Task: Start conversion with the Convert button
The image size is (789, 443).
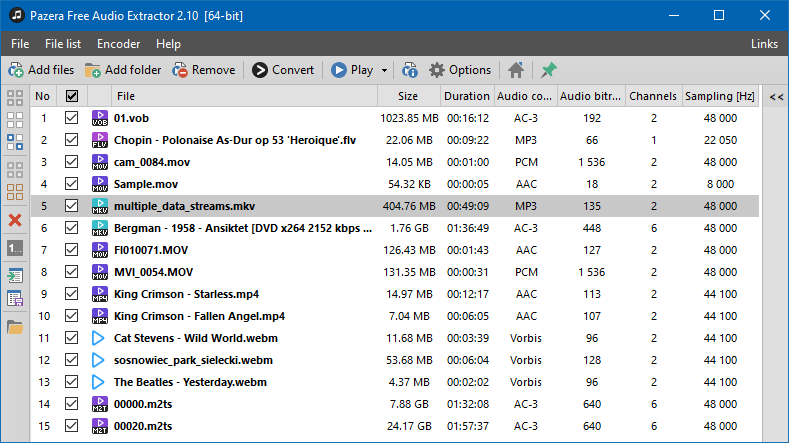Action: point(283,70)
